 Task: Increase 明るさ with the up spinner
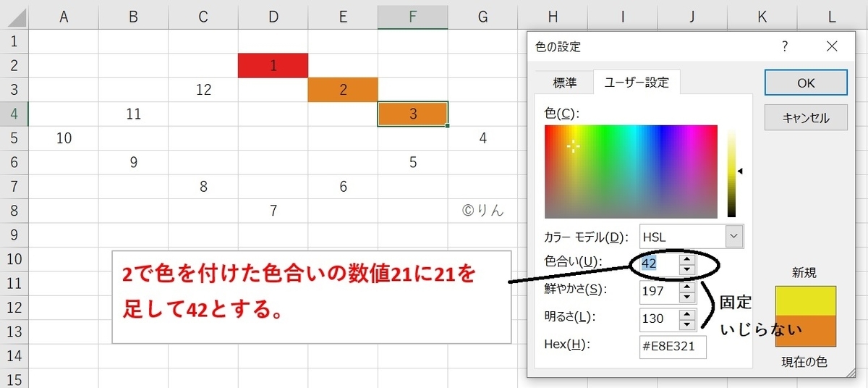pos(687,313)
